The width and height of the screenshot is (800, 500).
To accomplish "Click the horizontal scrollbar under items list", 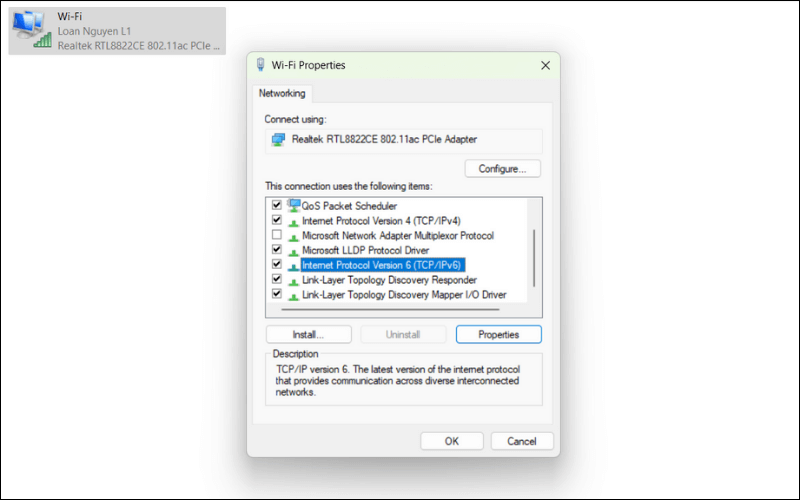I will tap(390, 309).
